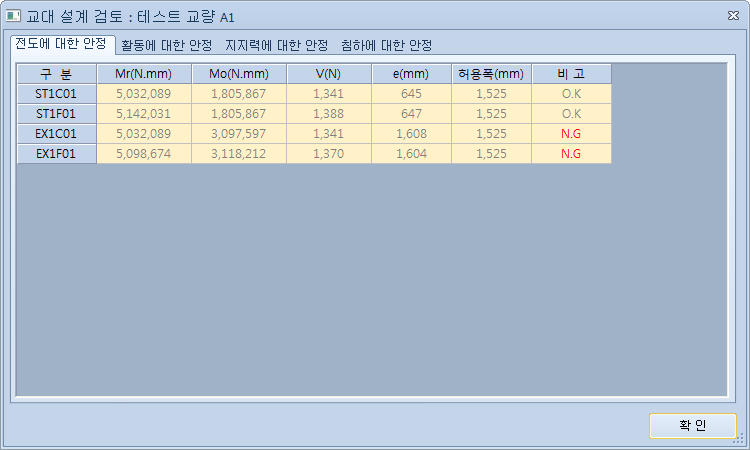Click Mr value 5,098,674
The image size is (750, 450).
coord(143,154)
